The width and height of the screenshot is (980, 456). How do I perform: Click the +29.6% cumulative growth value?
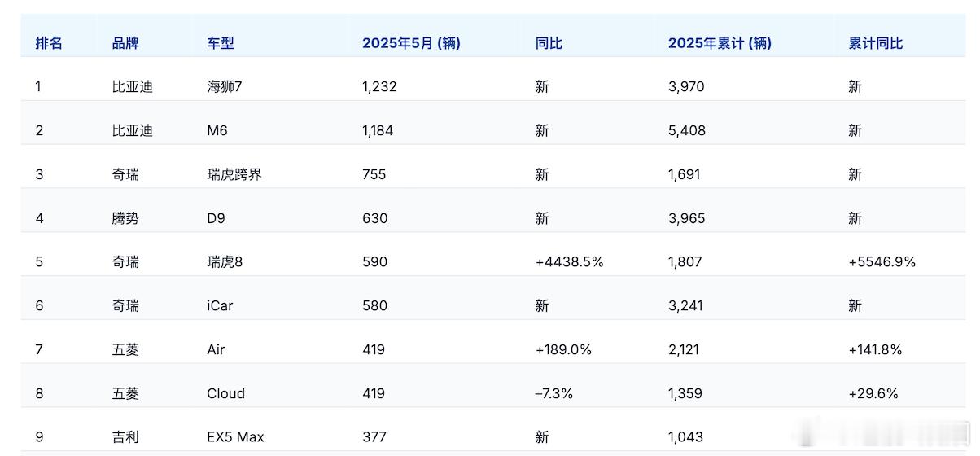click(873, 394)
